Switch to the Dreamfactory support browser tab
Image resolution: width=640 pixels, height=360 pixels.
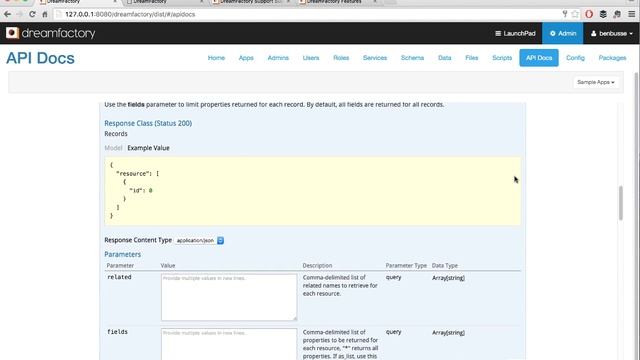(x=251, y=2)
